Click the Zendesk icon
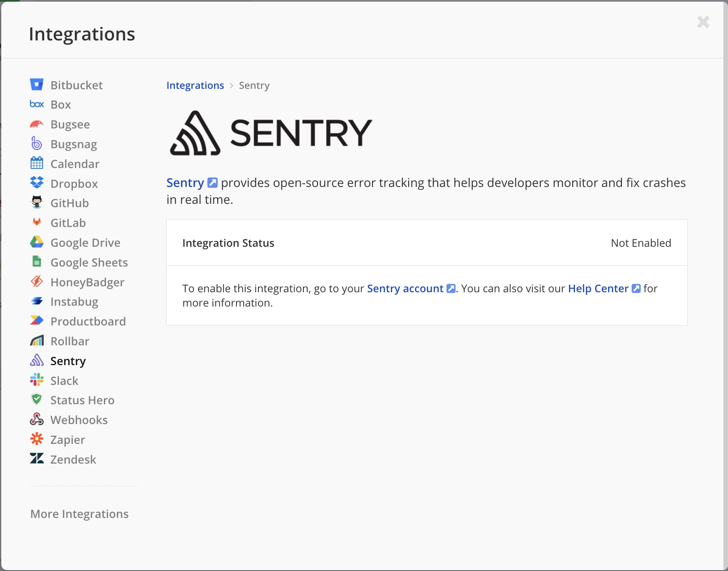728x571 pixels. click(x=37, y=458)
